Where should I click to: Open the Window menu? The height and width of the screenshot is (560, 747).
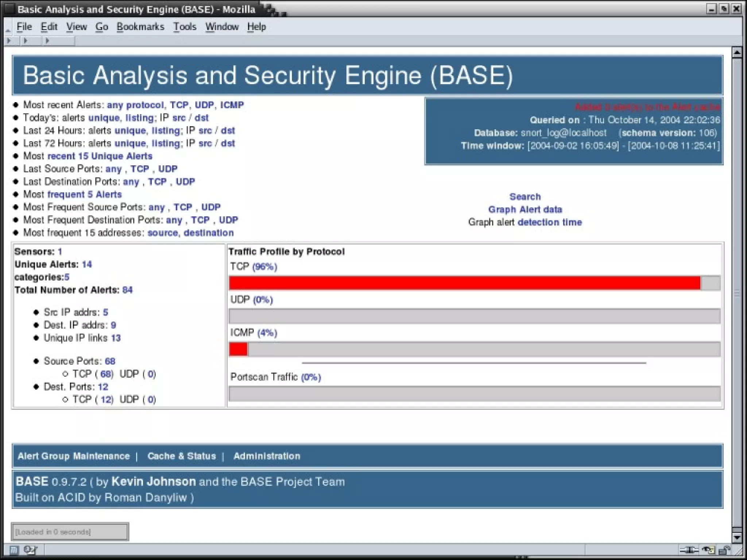pos(222,27)
